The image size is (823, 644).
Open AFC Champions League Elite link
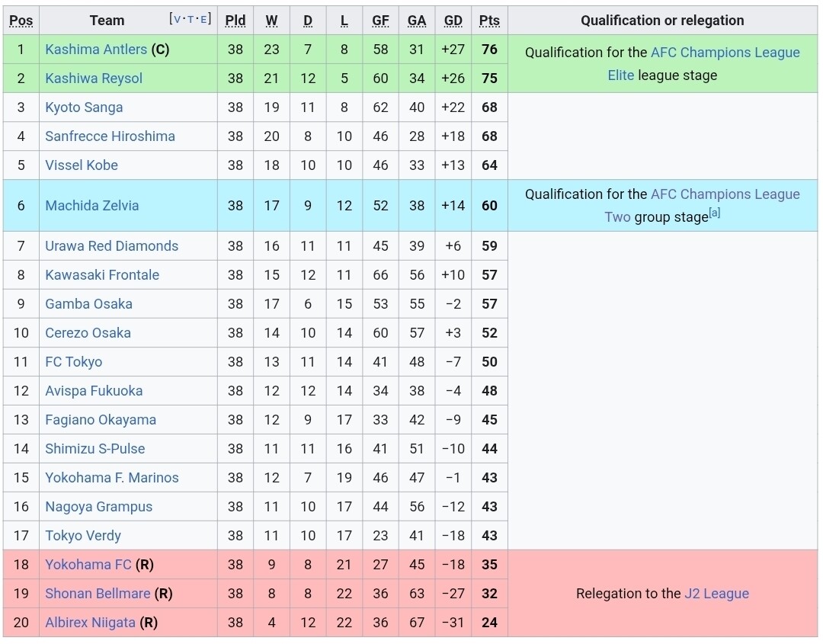(x=725, y=53)
